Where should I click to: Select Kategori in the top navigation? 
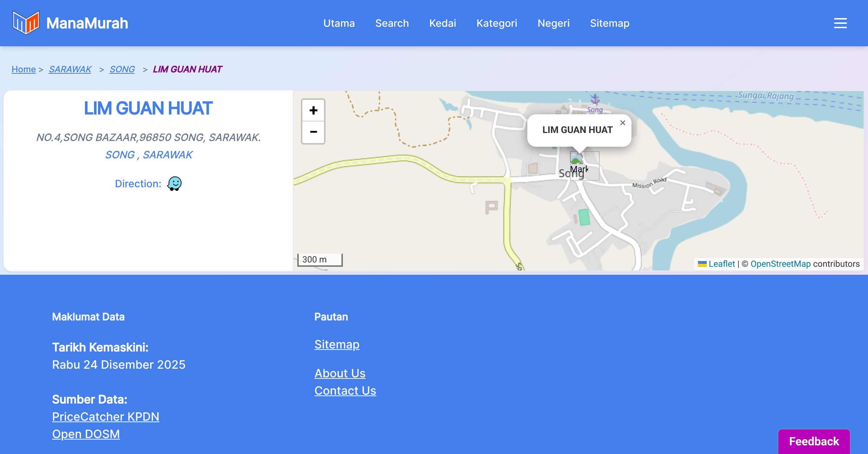(497, 23)
